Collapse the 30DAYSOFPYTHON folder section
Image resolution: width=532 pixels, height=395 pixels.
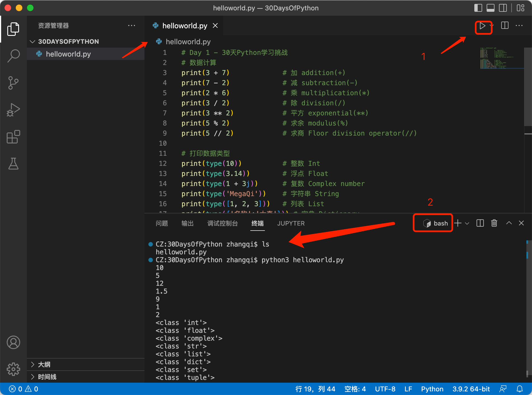(x=86, y=41)
